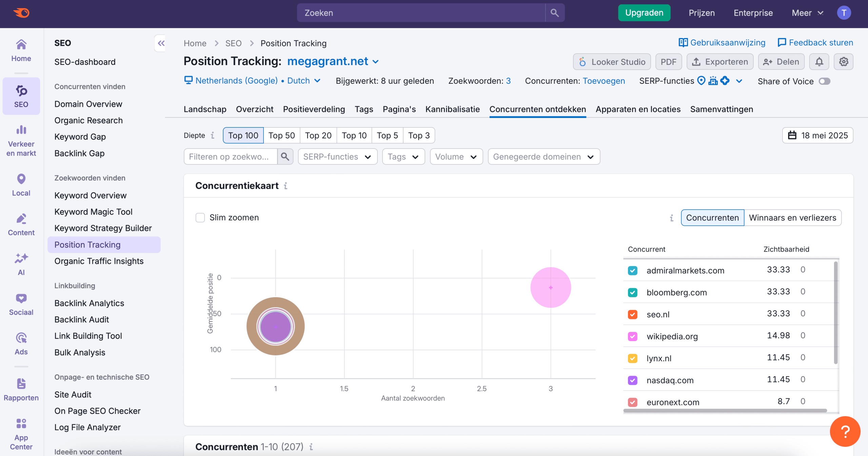Uncheck wikipedia.org competitor checkbox
This screenshot has width=868, height=456.
(632, 336)
